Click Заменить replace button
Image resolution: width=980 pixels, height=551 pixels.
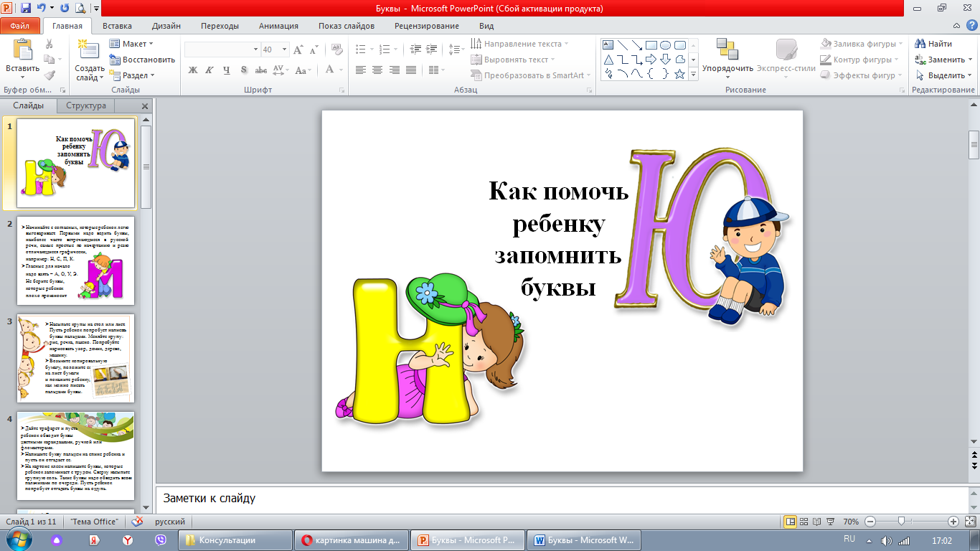coord(943,60)
